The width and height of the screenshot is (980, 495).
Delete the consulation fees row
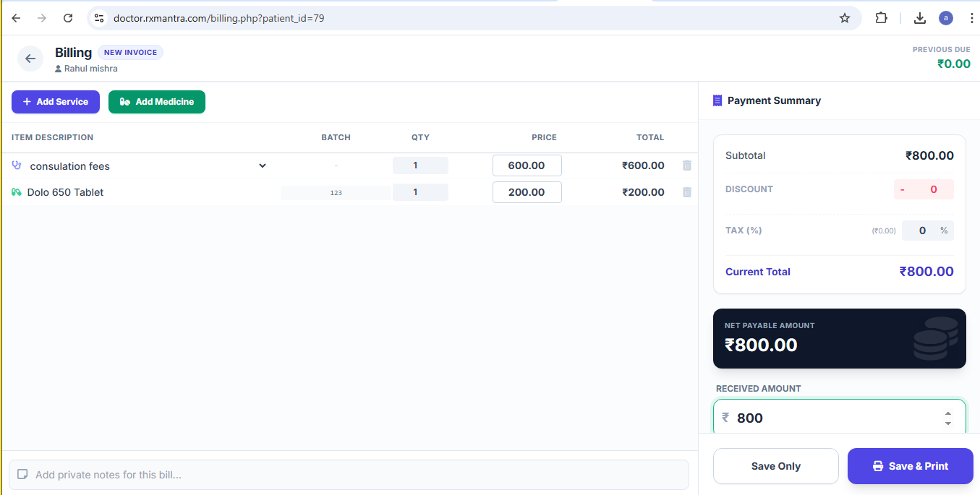coord(686,165)
